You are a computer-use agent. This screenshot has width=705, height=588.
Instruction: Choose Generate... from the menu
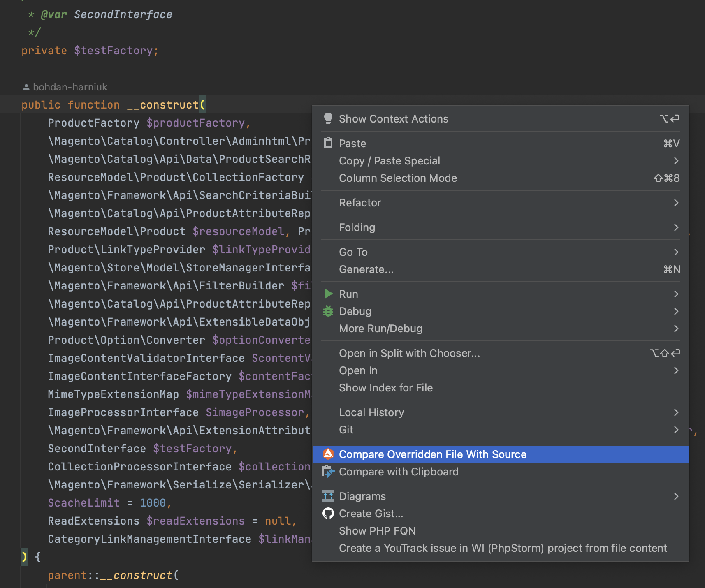500,269
